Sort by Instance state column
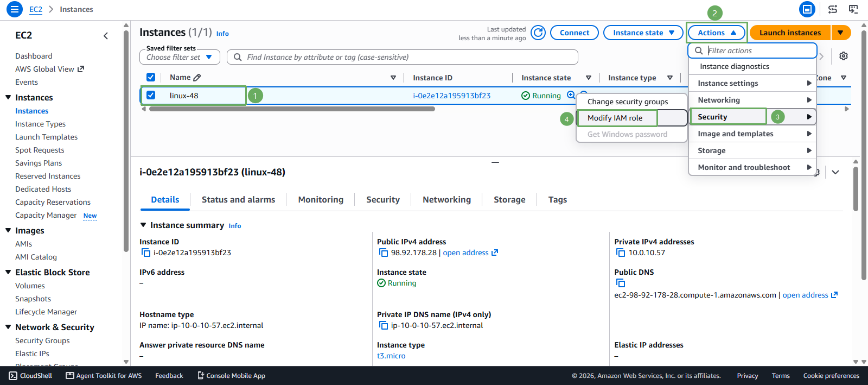868x385 pixels. [589, 78]
